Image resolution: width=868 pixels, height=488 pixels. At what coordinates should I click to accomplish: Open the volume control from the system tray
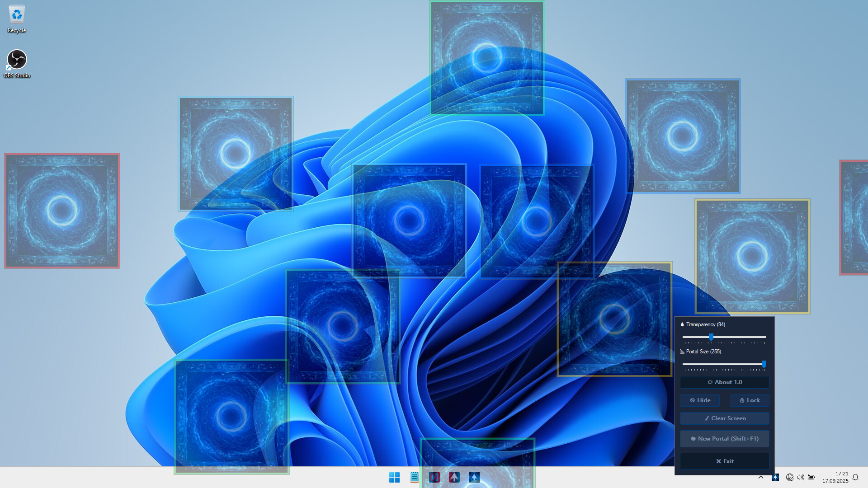click(801, 477)
